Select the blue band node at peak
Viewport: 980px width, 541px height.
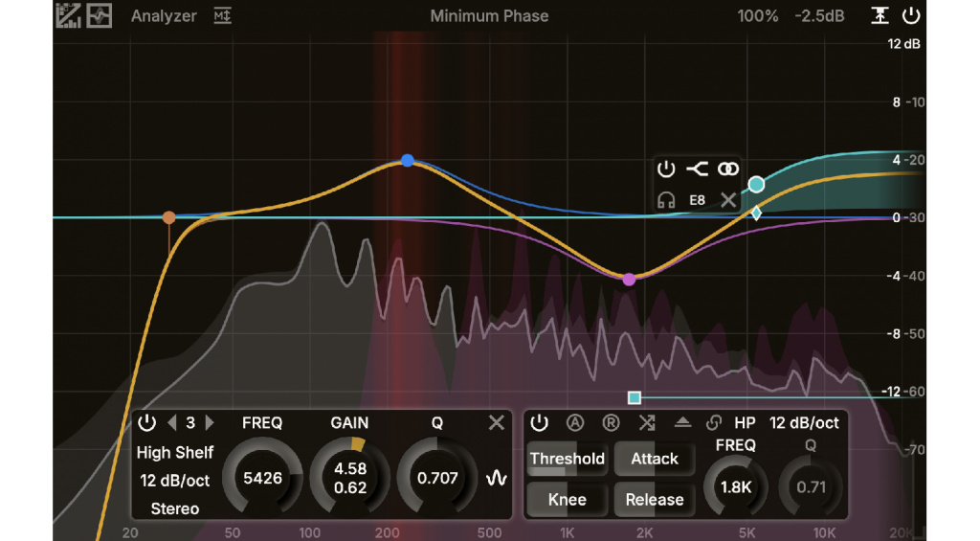point(408,161)
